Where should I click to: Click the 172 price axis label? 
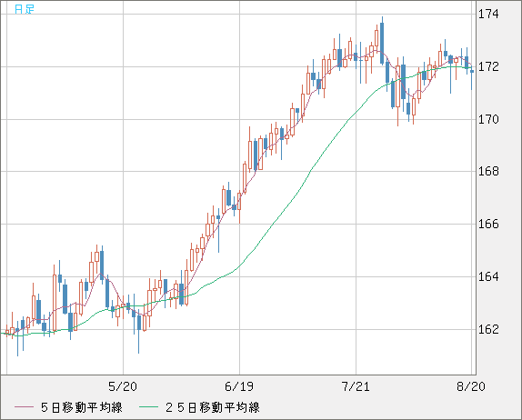488,67
